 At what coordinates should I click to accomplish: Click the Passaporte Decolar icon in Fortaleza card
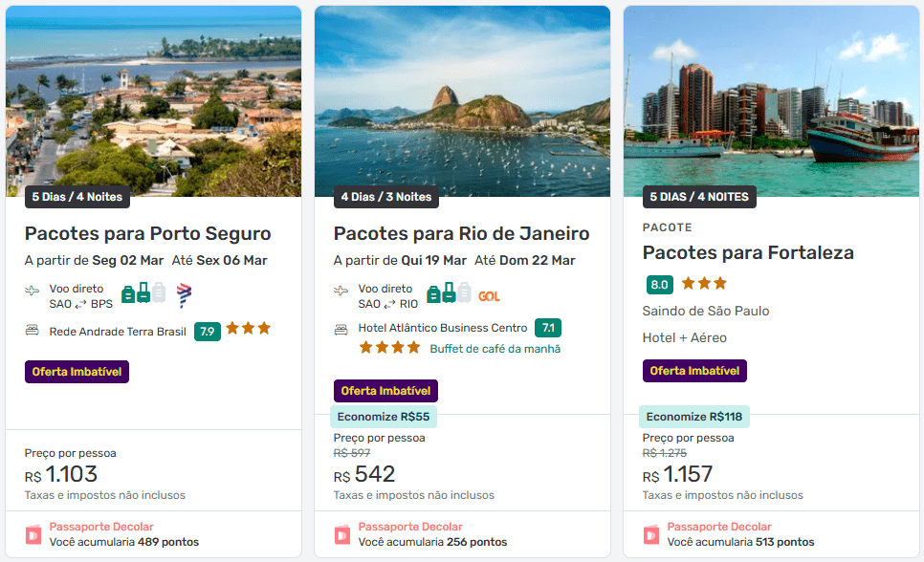(x=651, y=534)
